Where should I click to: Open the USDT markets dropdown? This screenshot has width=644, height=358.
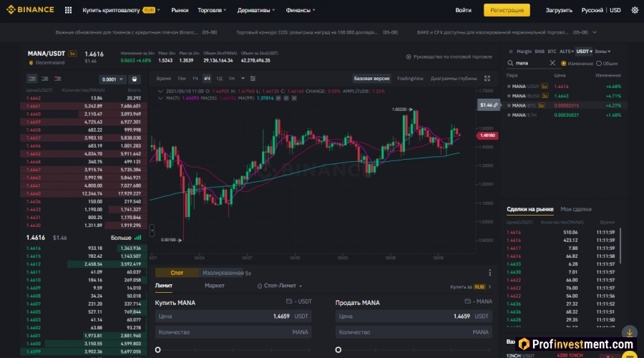click(584, 52)
